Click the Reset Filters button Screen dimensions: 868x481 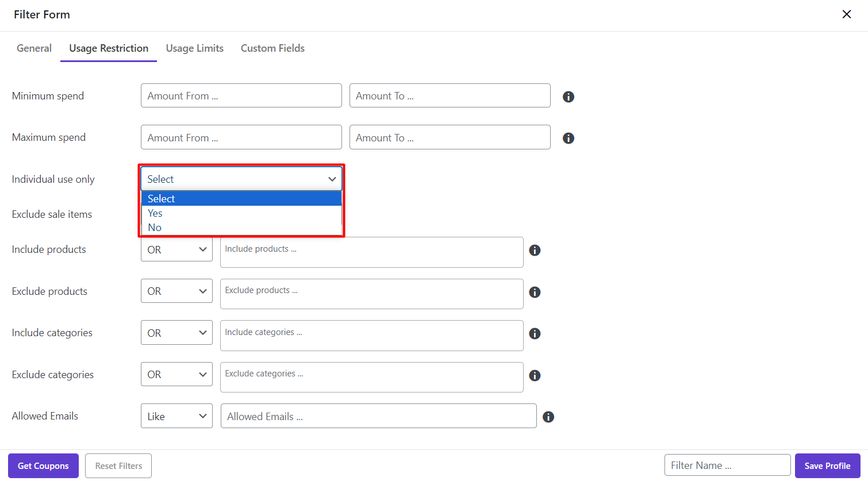pos(118,465)
